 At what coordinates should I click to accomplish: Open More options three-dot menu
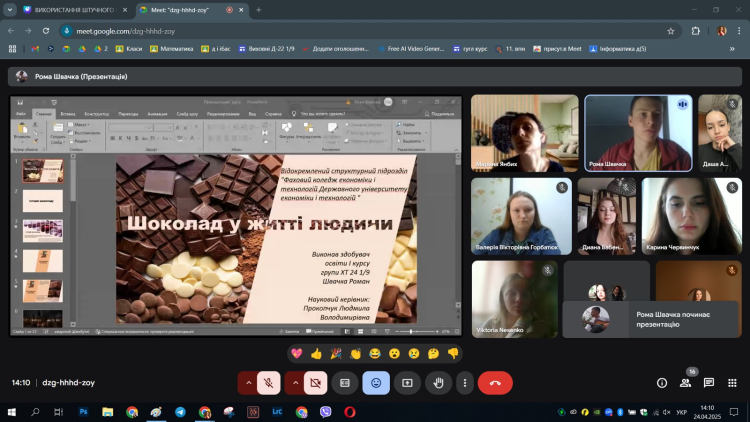464,382
